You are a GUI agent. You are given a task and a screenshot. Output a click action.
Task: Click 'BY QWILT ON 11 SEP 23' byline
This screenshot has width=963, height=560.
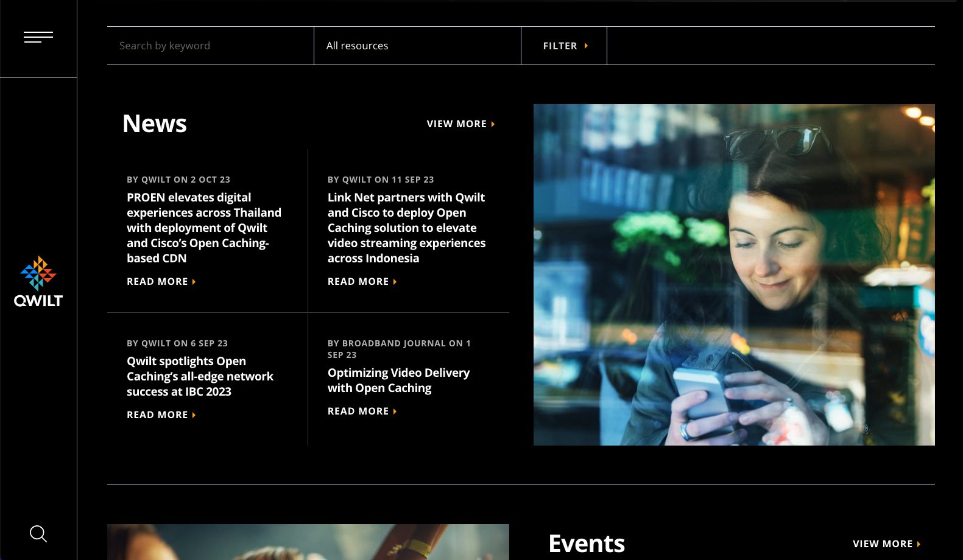click(381, 180)
